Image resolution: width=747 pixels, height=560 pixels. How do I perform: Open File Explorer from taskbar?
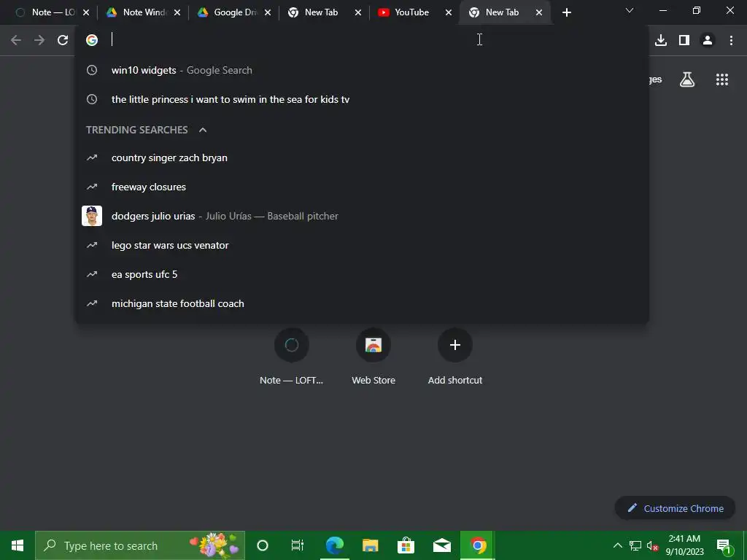coord(370,545)
